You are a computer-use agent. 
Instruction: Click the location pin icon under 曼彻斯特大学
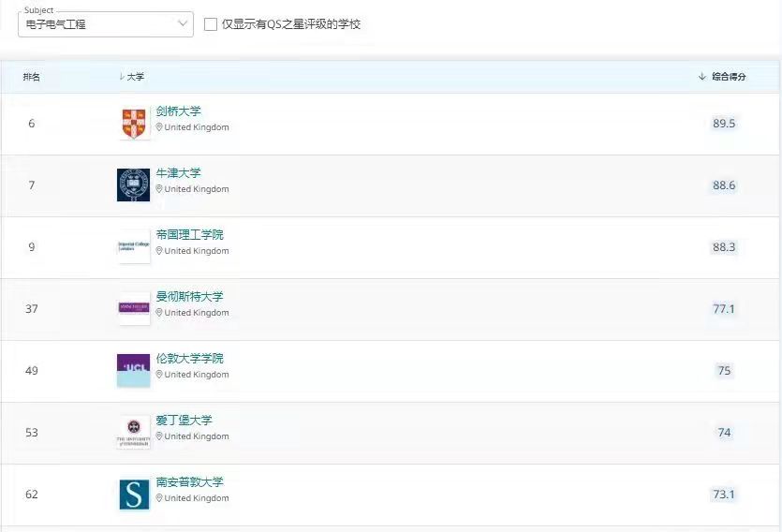tap(159, 313)
